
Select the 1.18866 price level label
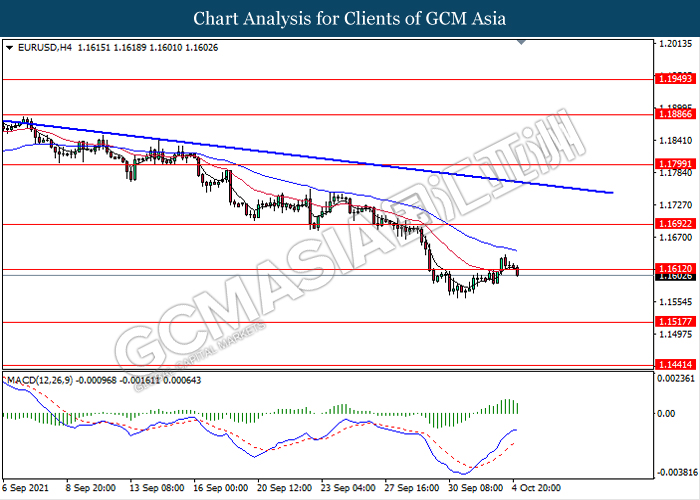pos(675,114)
